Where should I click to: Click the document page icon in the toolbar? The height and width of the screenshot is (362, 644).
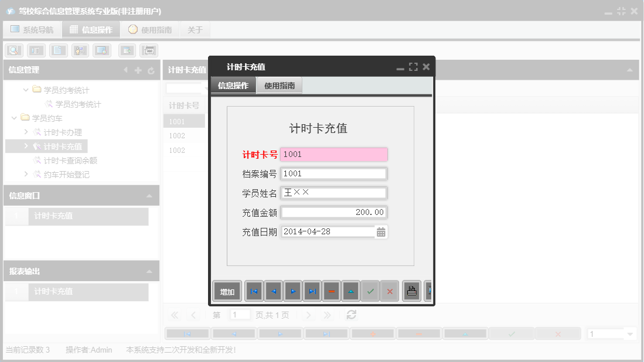58,50
